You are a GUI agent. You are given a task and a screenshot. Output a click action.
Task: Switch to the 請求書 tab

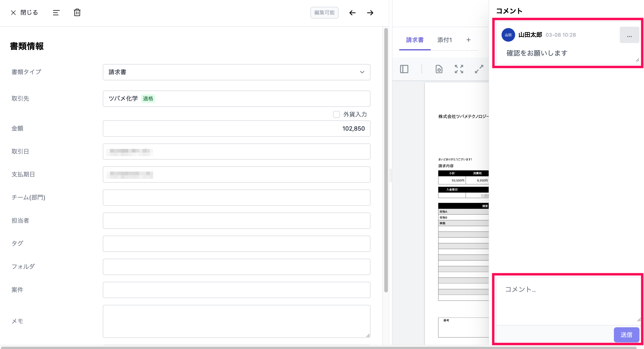pyautogui.click(x=414, y=40)
